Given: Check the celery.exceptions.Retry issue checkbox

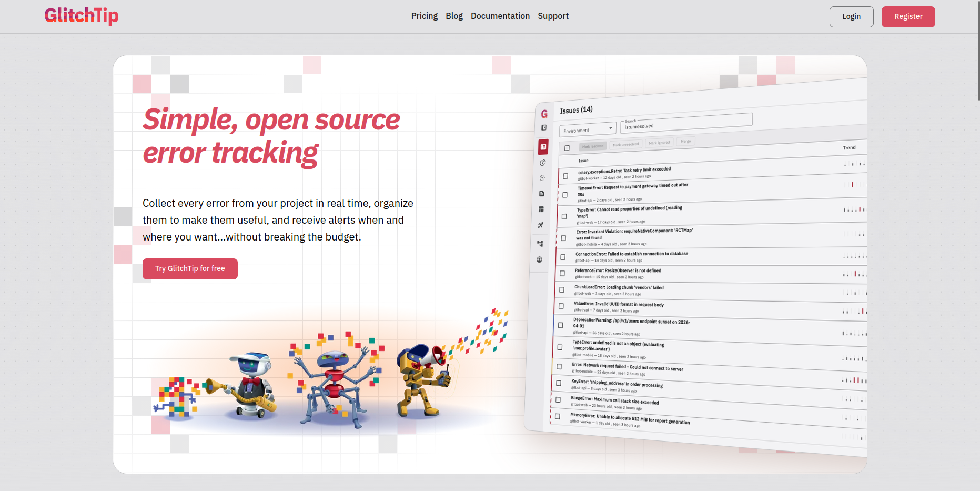Looking at the screenshot, I should tap(565, 176).
